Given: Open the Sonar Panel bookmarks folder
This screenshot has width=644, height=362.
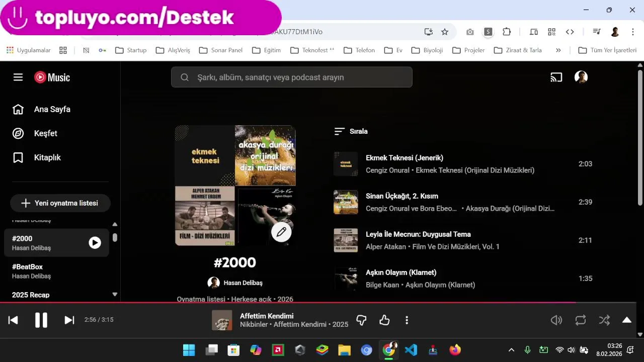Looking at the screenshot, I should pos(221,50).
